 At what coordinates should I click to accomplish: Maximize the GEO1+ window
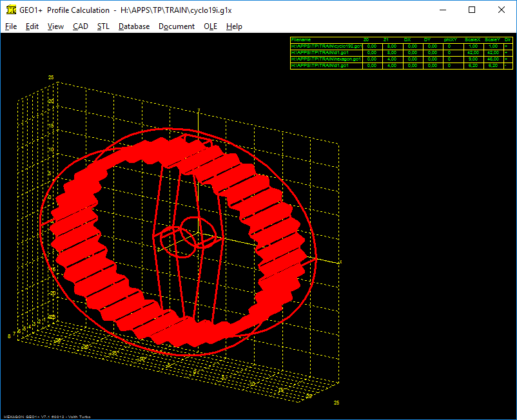tap(472, 10)
